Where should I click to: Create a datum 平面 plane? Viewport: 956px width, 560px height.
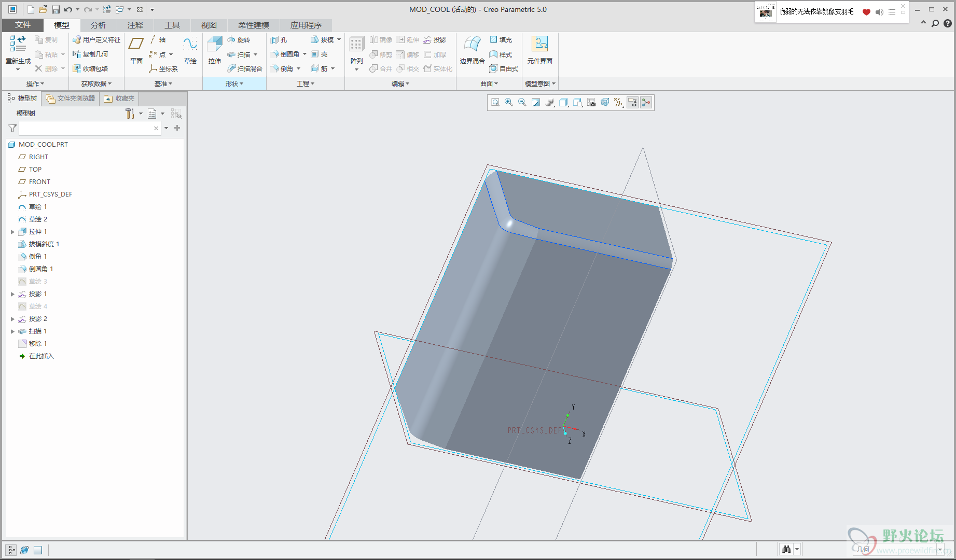coord(136,50)
